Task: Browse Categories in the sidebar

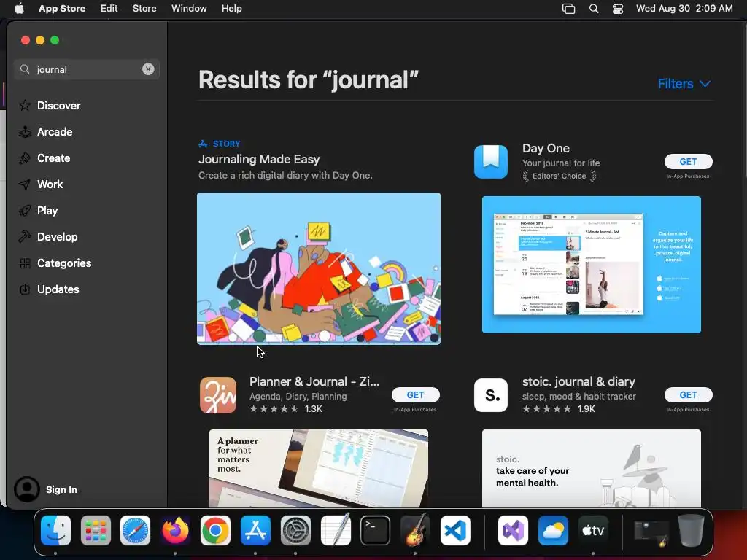Action: [x=55, y=262]
